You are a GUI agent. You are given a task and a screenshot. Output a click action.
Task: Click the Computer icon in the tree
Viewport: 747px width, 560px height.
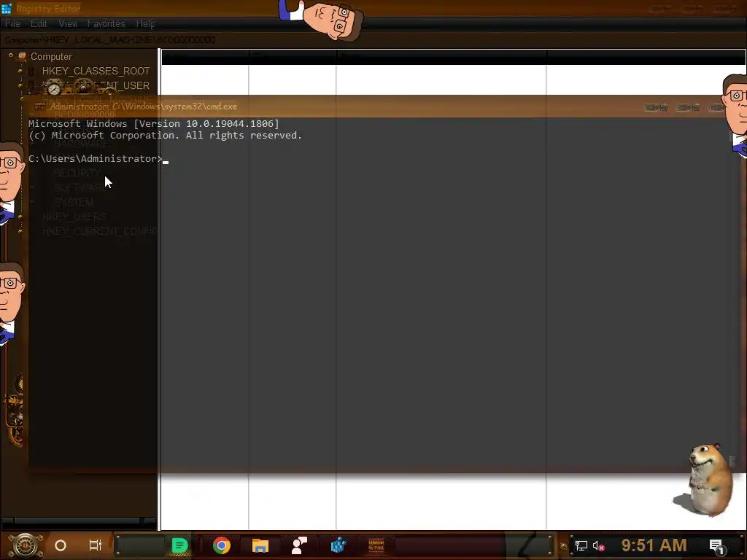click(22, 56)
